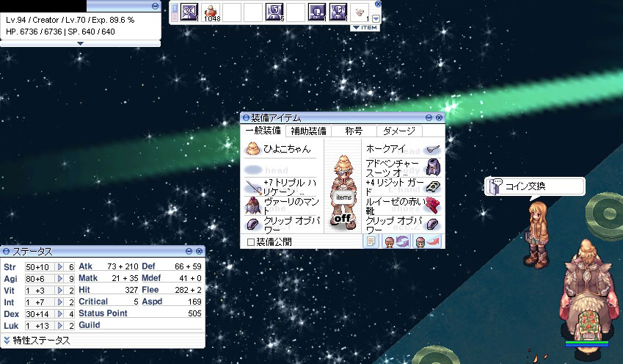Screen dimensions: 623x364
Task: Open the 補助装備 tab
Action: tap(308, 131)
